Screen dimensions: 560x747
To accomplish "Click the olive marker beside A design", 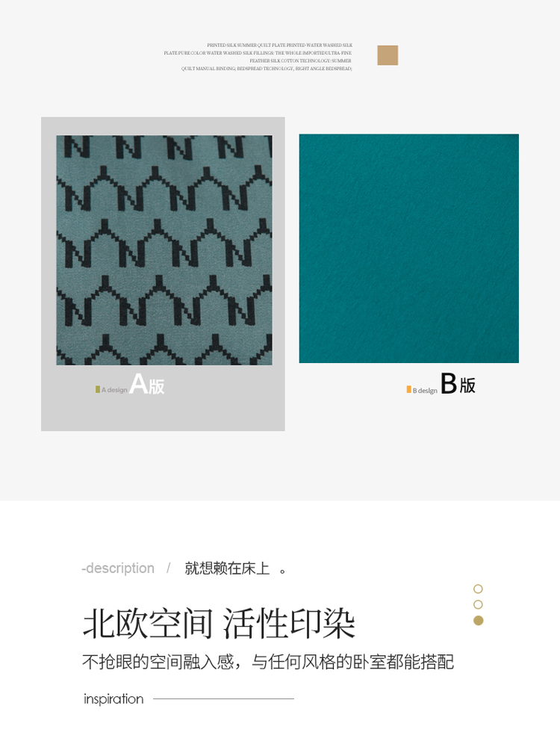I will [x=98, y=390].
